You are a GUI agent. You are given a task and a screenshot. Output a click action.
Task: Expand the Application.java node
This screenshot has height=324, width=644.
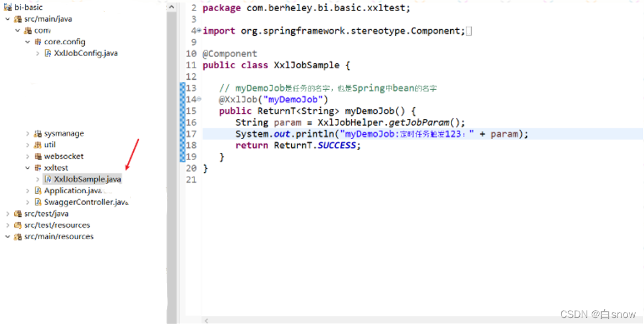(28, 190)
